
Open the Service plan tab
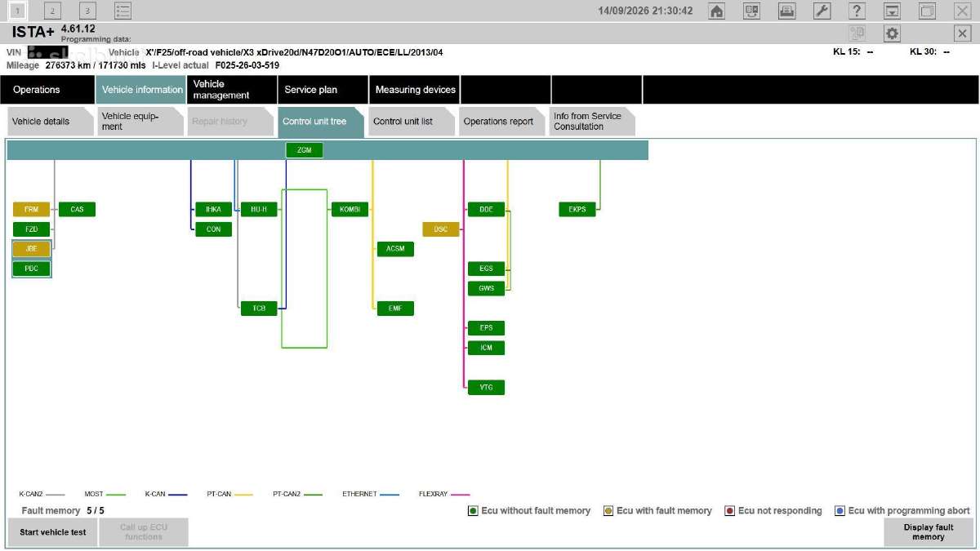pos(323,90)
